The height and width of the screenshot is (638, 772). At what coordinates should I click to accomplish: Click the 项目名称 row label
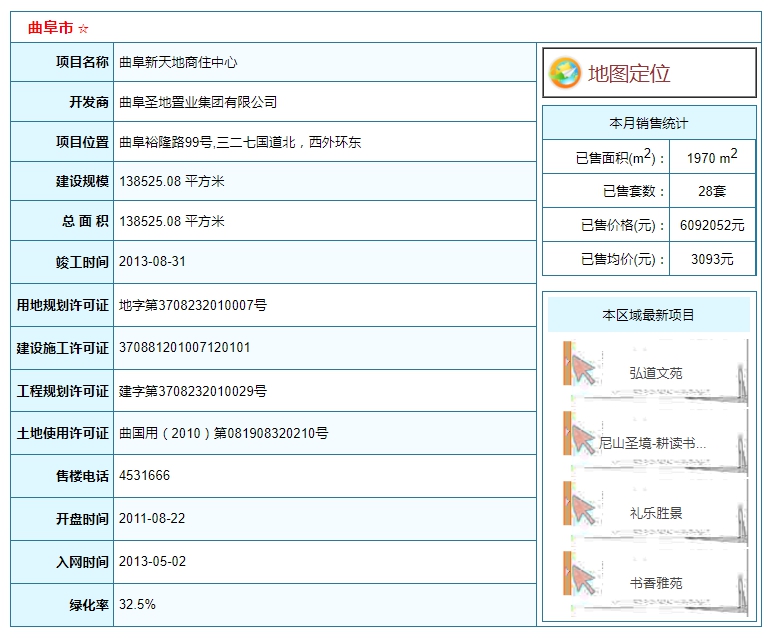(82, 62)
